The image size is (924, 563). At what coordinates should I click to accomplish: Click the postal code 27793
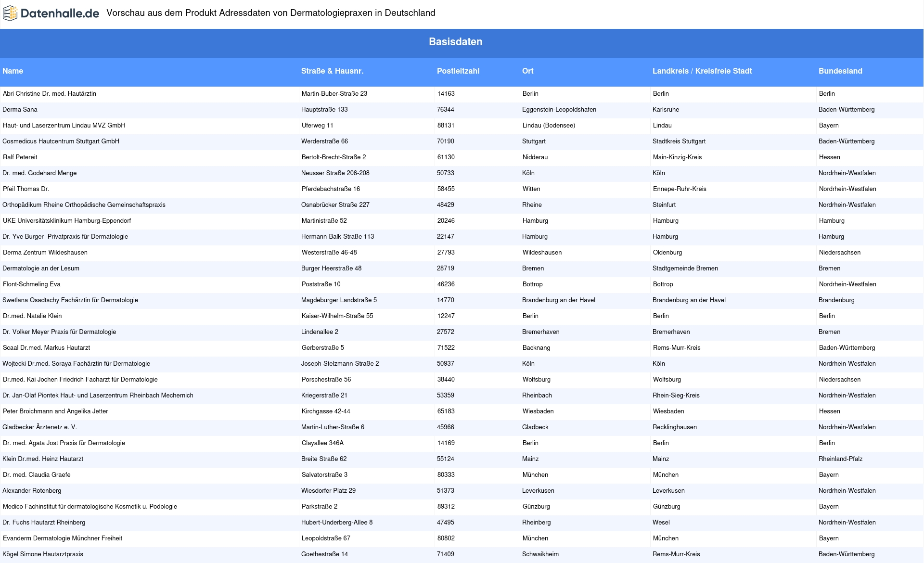click(446, 253)
